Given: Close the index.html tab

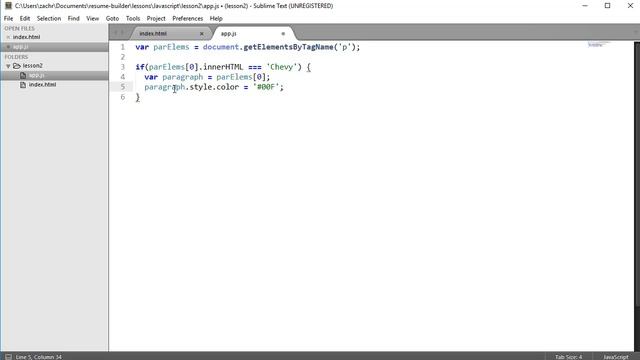Looking at the screenshot, I should pyautogui.click(x=202, y=33).
